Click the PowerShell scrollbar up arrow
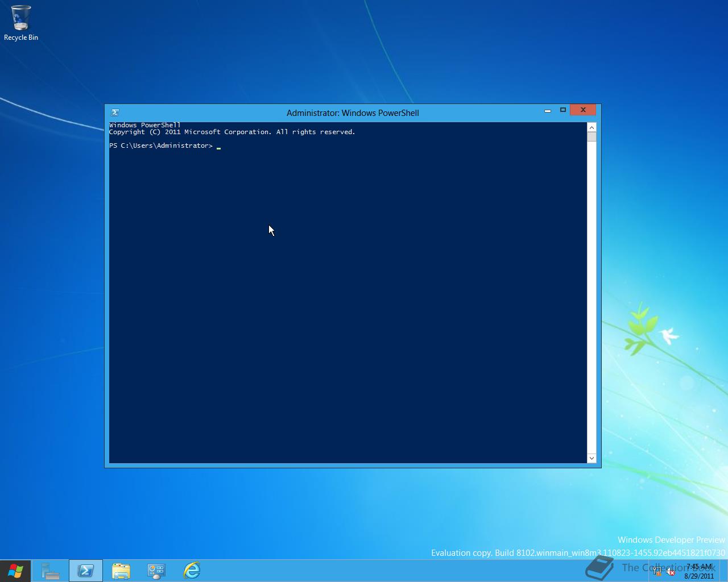Viewport: 728px width, 582px height. pos(591,127)
